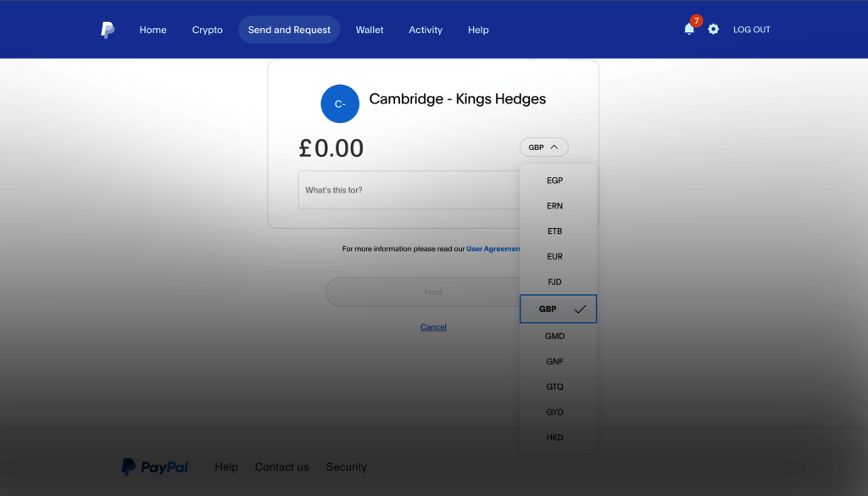Open the settings gear icon
Image resolution: width=868 pixels, height=496 pixels.
[714, 29]
